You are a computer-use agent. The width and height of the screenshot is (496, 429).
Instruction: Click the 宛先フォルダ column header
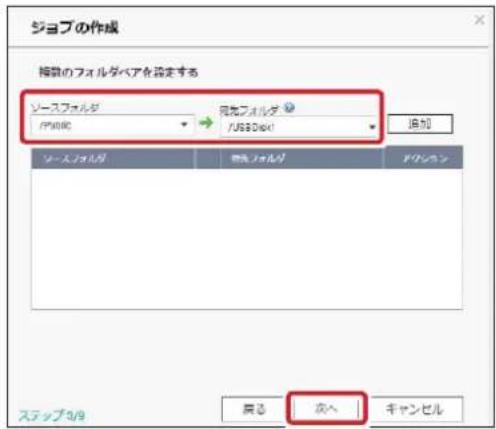302,159
